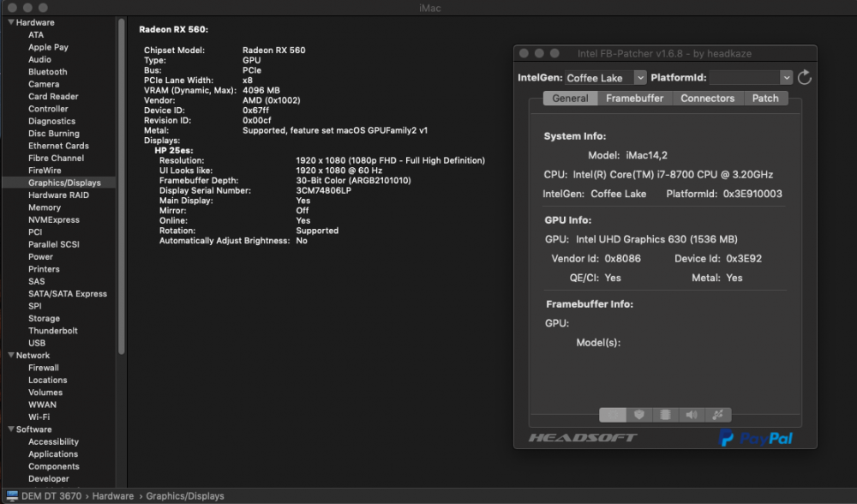Select Printers in the sidebar

[44, 269]
